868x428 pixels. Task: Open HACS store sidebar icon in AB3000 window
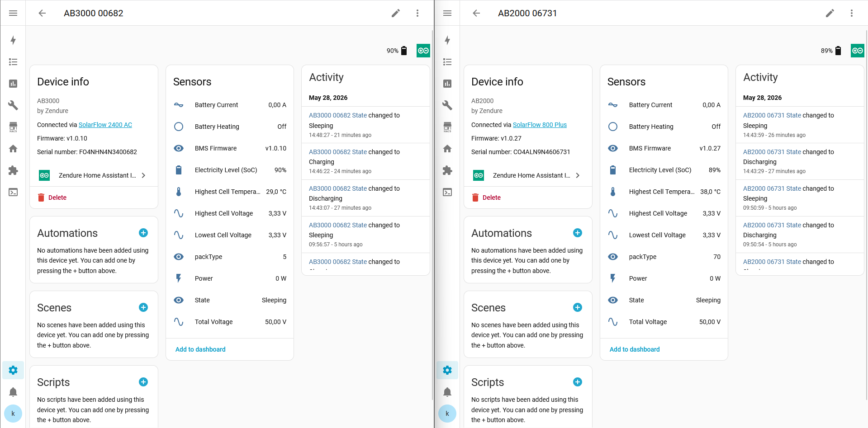(13, 127)
